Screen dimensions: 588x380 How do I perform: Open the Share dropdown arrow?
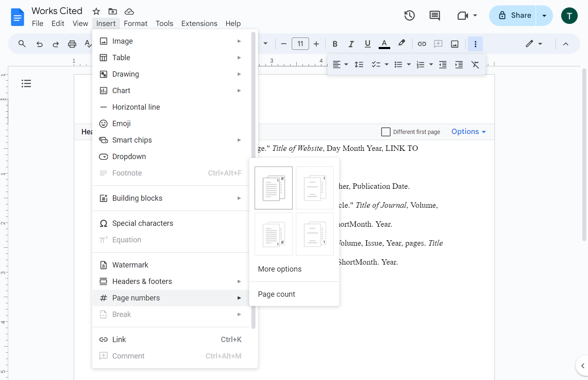(x=544, y=16)
